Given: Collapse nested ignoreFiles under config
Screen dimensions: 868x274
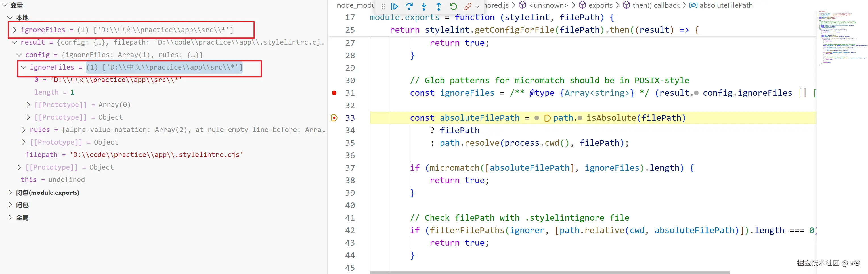Looking at the screenshot, I should click(x=24, y=67).
